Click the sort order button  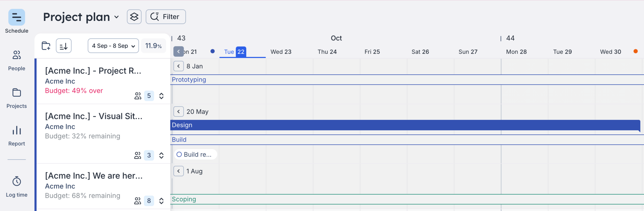point(64,46)
